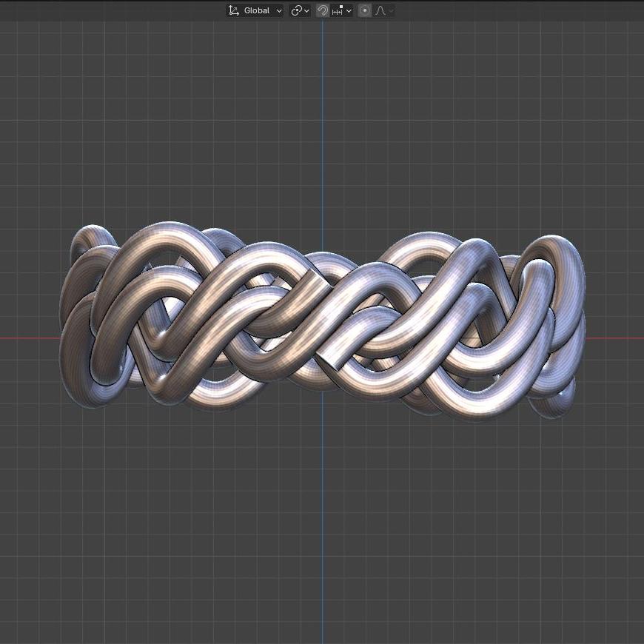Screen dimensions: 644x644
Task: Open the transform pivot point menu
Action: [301, 10]
